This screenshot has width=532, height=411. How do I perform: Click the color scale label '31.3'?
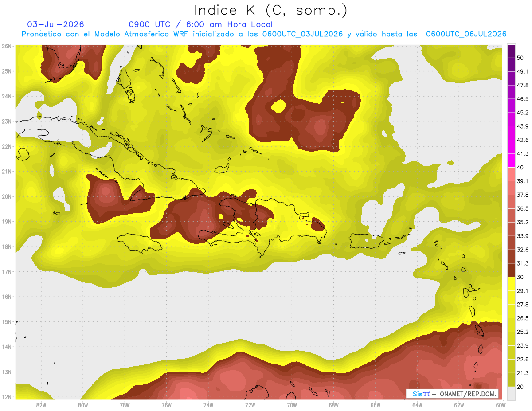click(522, 263)
